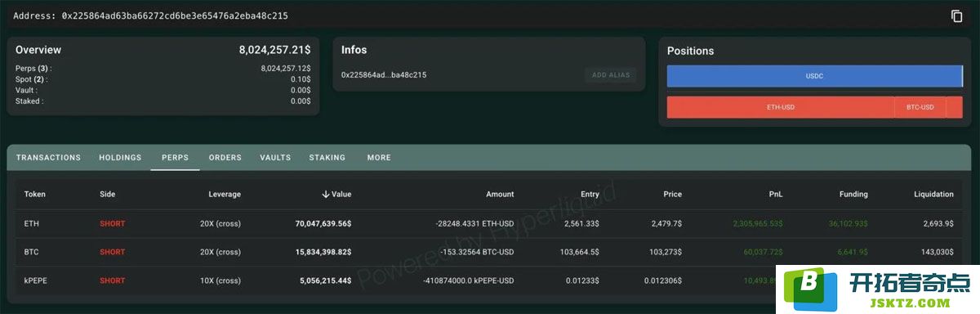Sort table by Liquidation column header
The height and width of the screenshot is (314, 980).
click(x=933, y=195)
